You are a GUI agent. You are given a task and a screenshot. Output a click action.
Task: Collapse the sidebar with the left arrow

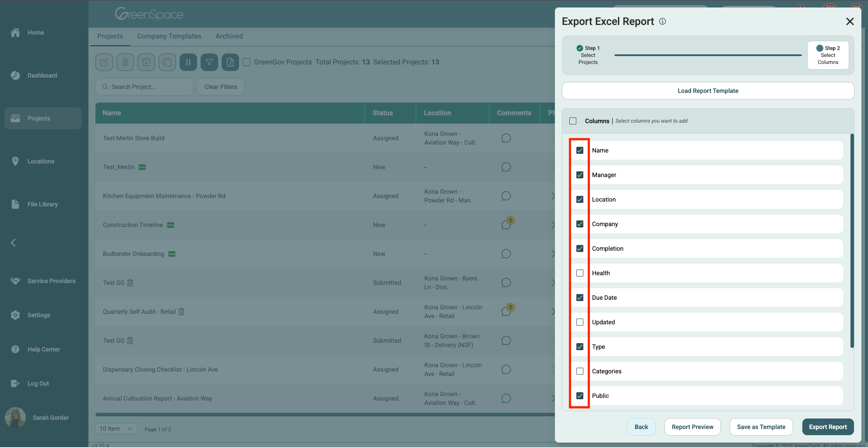13,243
